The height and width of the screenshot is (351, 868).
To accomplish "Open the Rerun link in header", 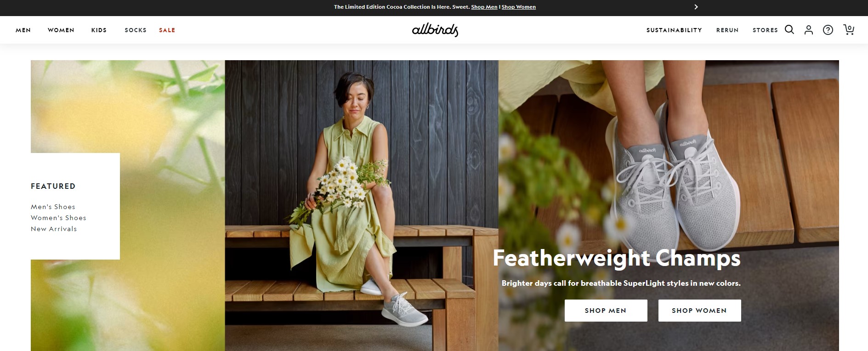I will point(727,30).
